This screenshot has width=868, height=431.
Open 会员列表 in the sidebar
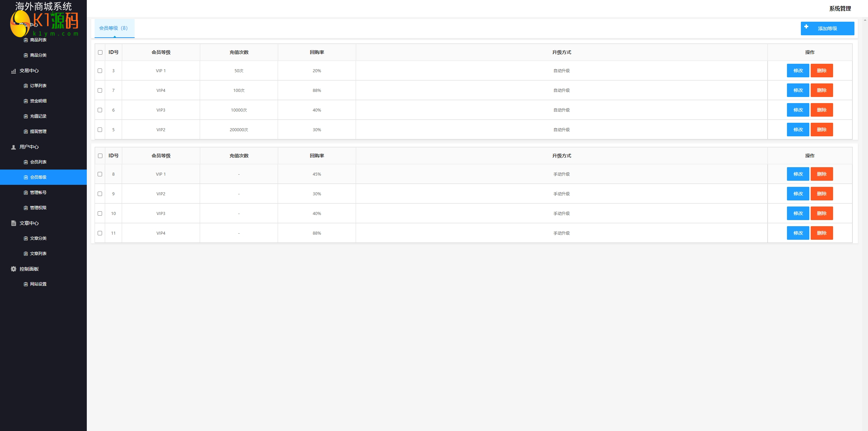38,162
